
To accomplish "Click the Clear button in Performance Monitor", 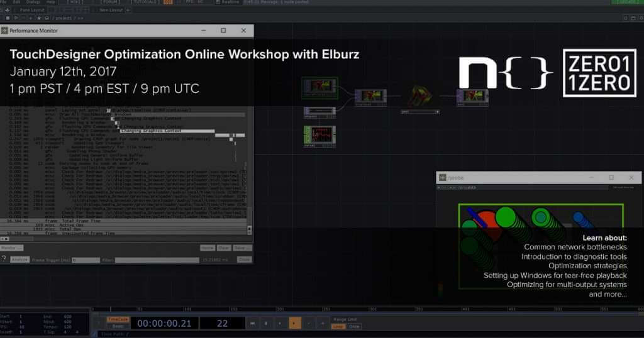I will [224, 248].
